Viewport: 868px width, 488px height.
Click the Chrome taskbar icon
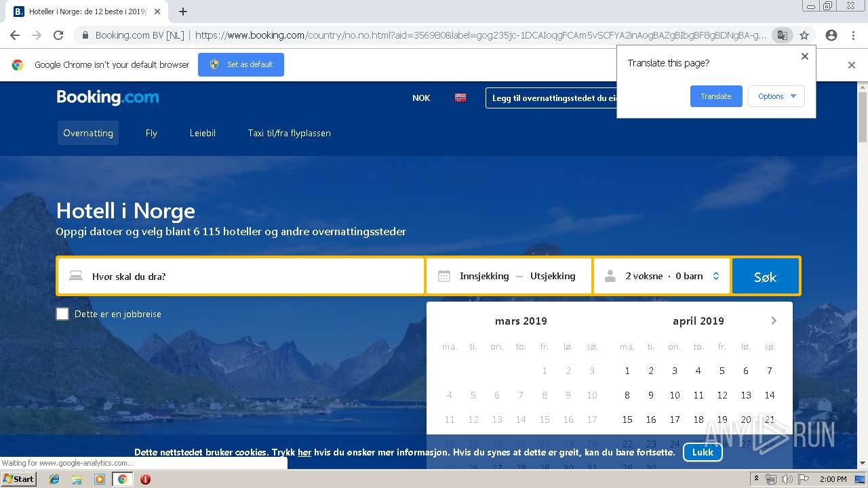[x=123, y=479]
